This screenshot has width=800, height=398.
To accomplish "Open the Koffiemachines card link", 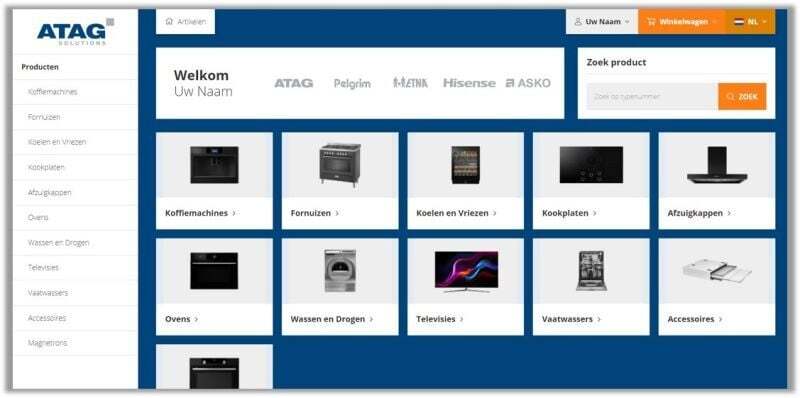I will click(x=201, y=213).
